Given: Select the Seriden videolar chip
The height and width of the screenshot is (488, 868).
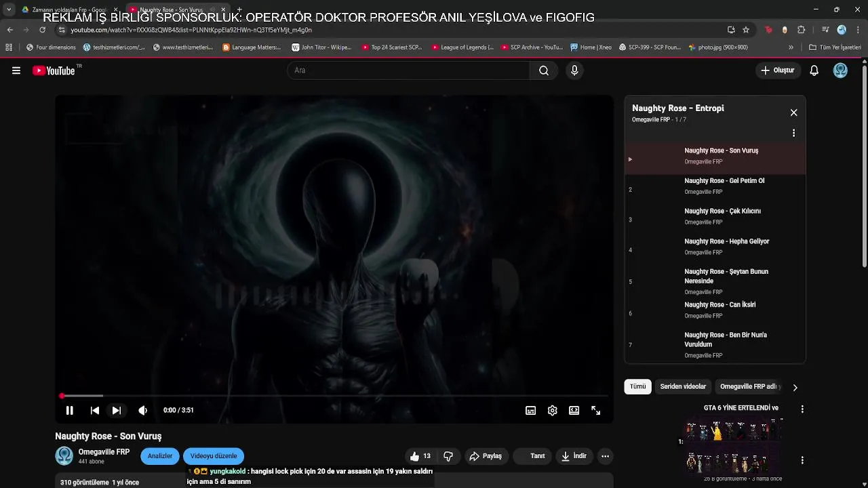Looking at the screenshot, I should [x=683, y=386].
